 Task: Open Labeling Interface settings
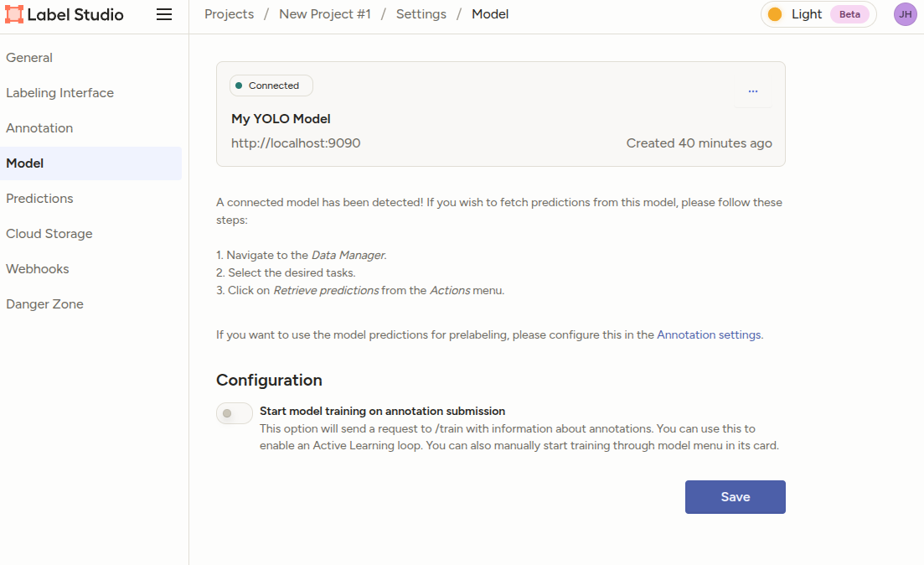pos(59,93)
